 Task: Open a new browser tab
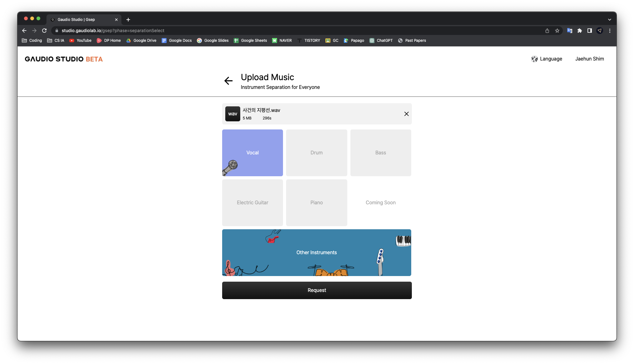pos(128,20)
